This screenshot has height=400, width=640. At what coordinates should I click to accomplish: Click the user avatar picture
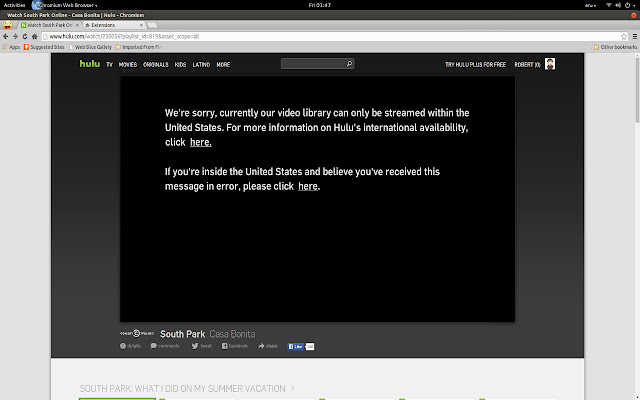[550, 64]
